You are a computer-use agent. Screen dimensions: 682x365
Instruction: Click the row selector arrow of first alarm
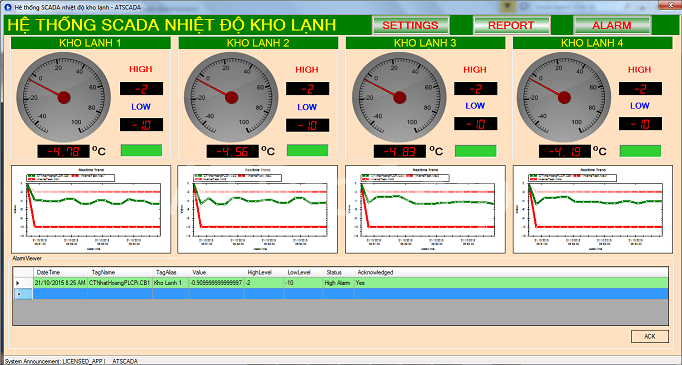(18, 283)
